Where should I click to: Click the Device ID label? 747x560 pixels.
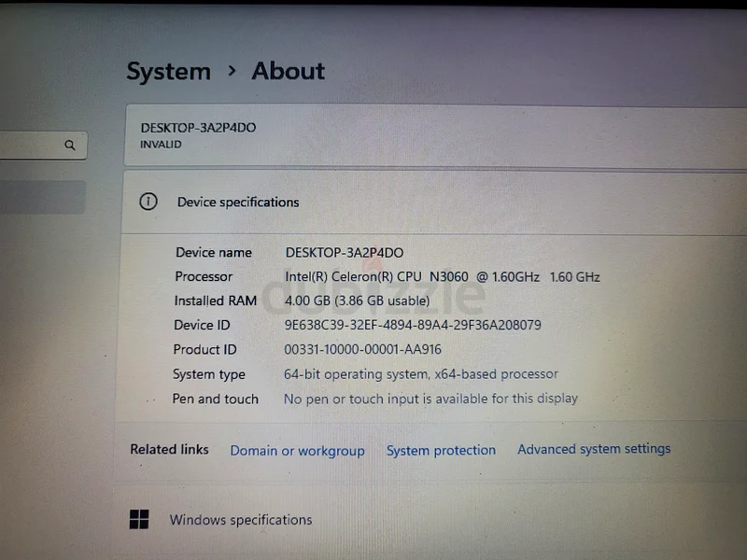pyautogui.click(x=202, y=325)
